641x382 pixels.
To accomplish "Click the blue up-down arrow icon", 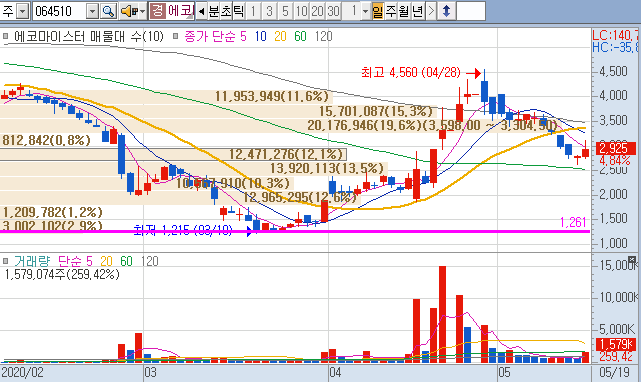I will [446, 11].
